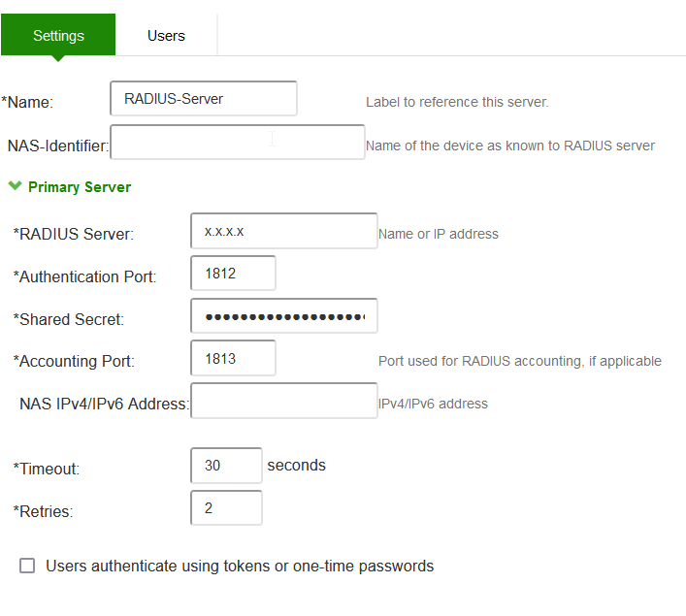686x616 pixels.
Task: Click the "Users authenticate using tokens" label text
Action: pyautogui.click(x=240, y=566)
